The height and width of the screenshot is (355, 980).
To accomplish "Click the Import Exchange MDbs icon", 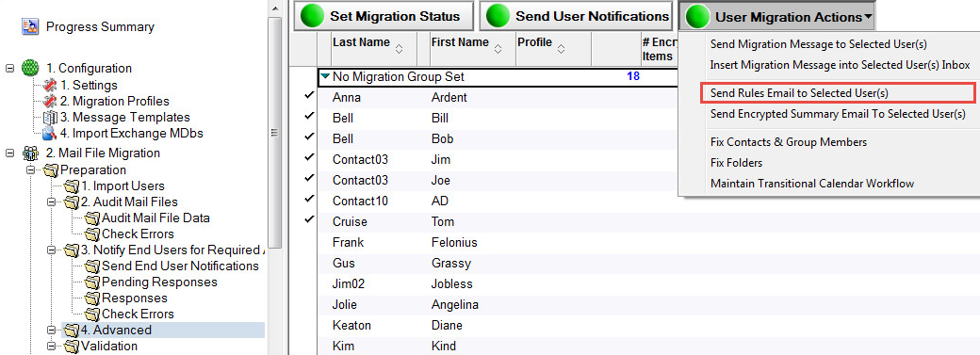I will click(x=49, y=133).
